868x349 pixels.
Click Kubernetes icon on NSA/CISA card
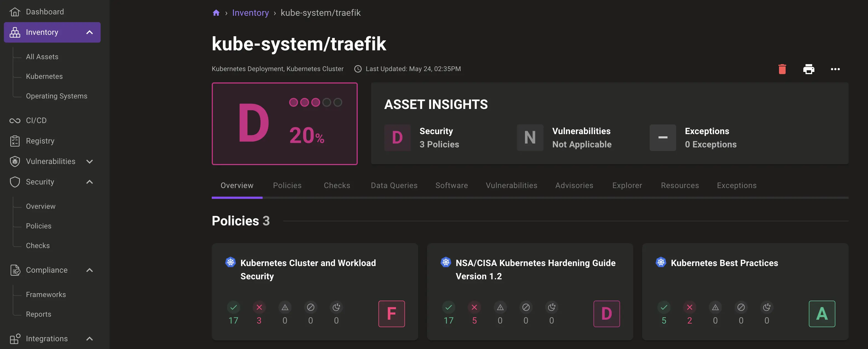pos(446,262)
